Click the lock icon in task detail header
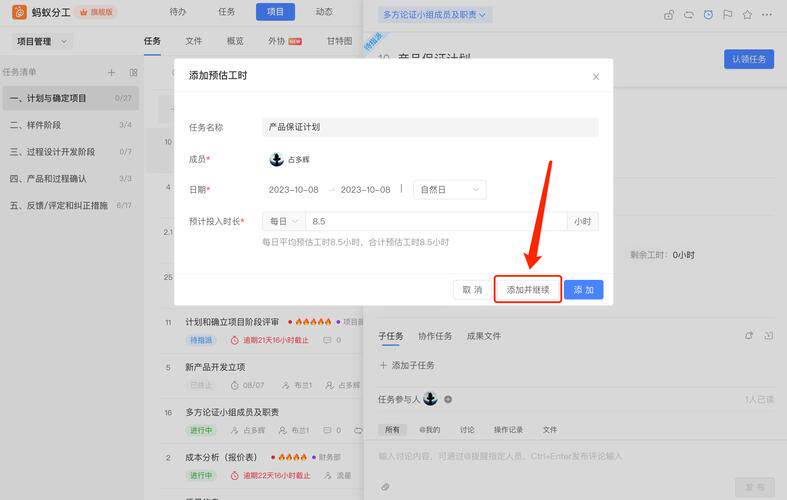The height and width of the screenshot is (500, 787). tap(669, 15)
